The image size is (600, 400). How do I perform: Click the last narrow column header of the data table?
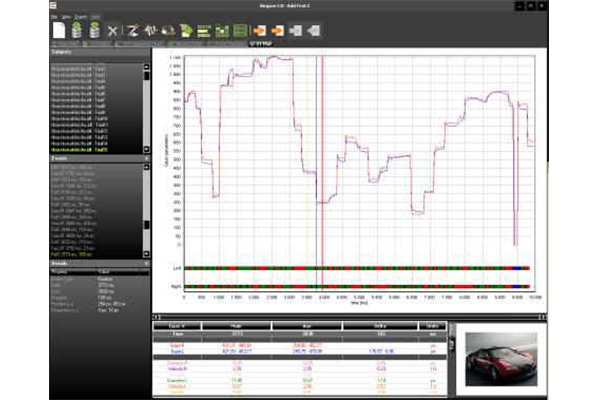point(432,326)
